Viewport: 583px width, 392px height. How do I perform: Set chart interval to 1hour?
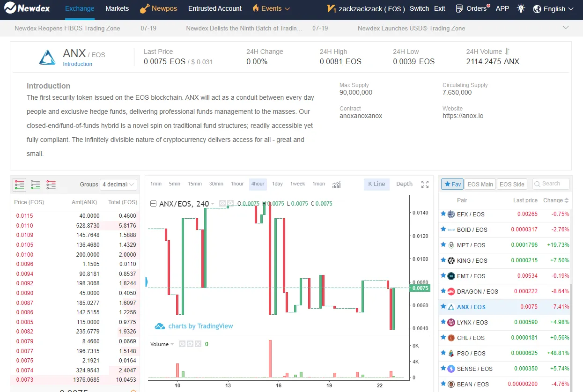click(237, 184)
